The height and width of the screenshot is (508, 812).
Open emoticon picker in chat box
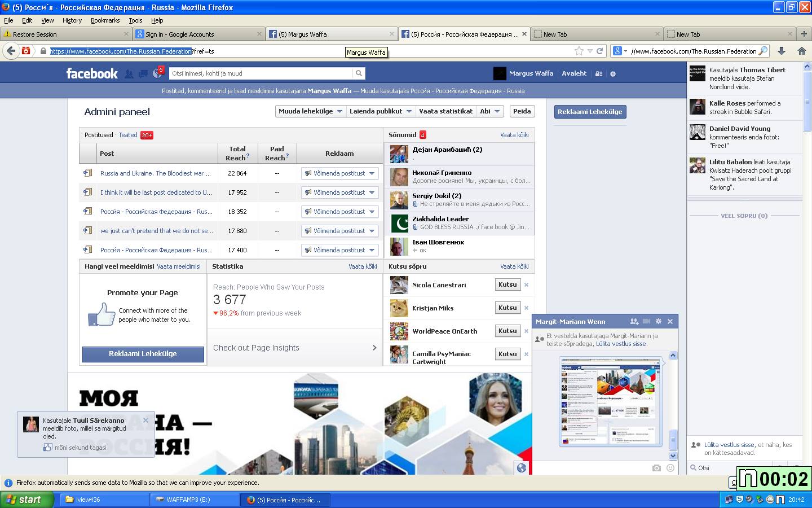pyautogui.click(x=670, y=468)
